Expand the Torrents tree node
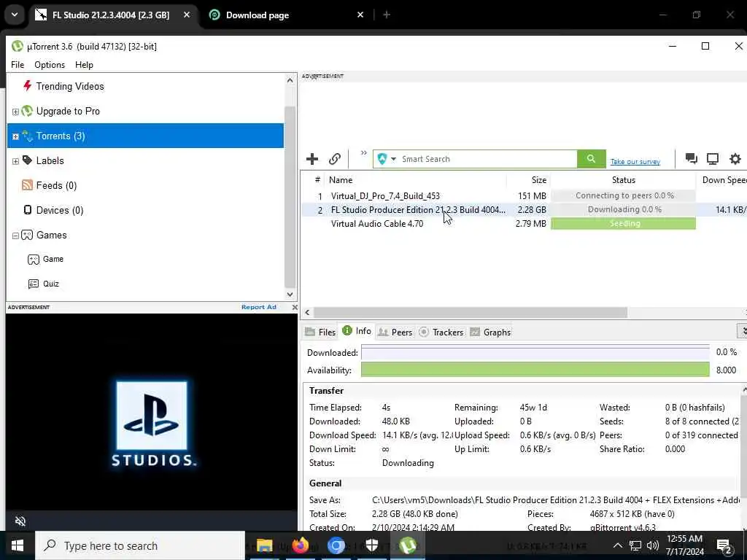 (x=15, y=136)
